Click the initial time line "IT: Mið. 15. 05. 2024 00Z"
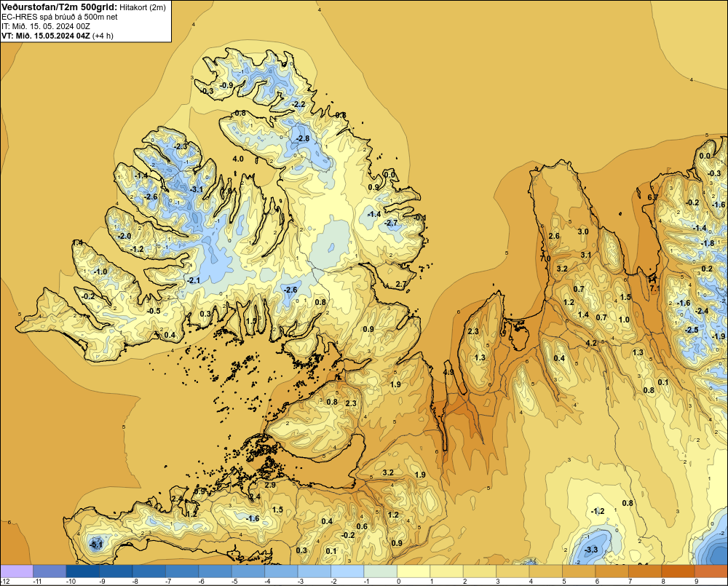The height and width of the screenshot is (586, 728). pos(45,26)
